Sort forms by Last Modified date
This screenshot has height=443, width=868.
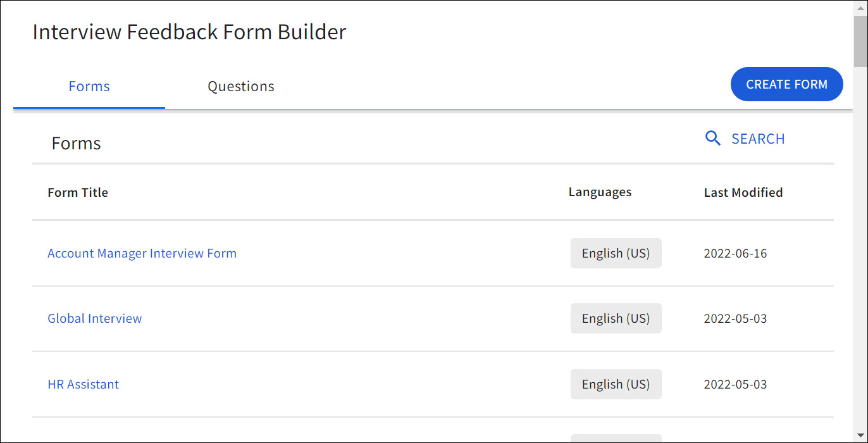743,192
